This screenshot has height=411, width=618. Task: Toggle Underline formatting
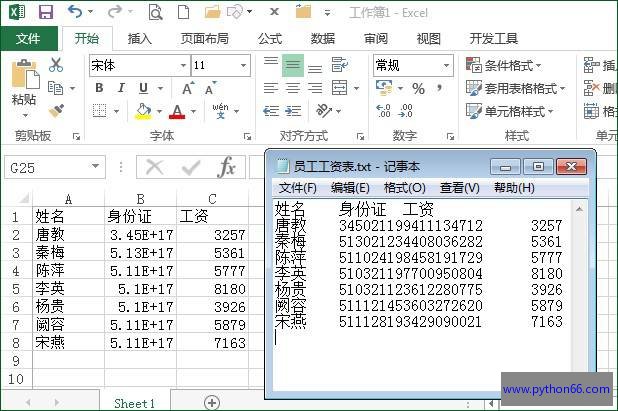click(143, 88)
